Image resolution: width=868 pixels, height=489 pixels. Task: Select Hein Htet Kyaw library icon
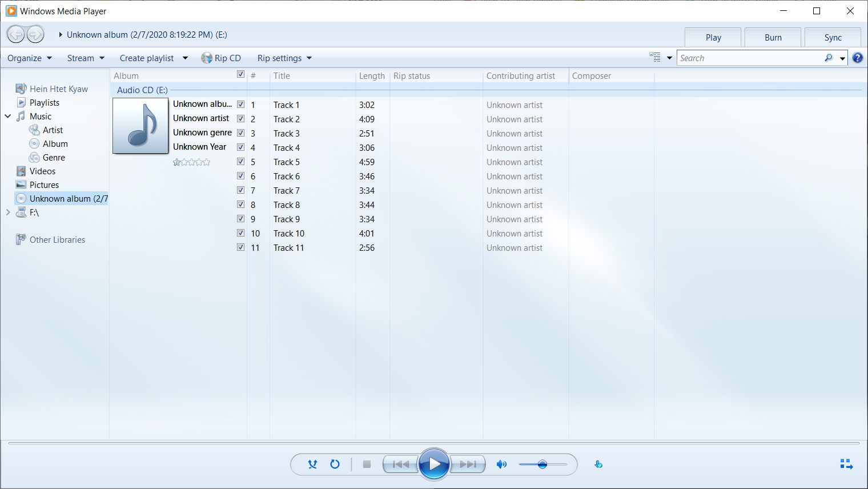click(x=21, y=89)
